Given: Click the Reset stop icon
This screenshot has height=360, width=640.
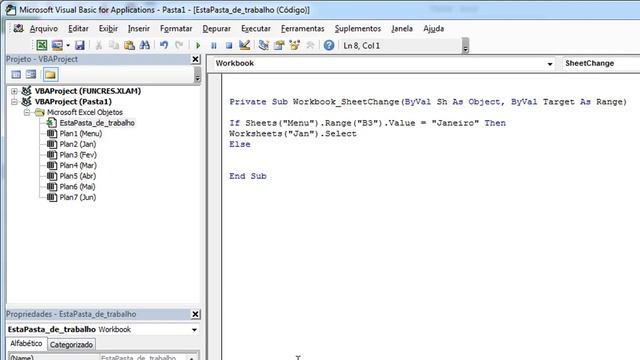Looking at the screenshot, I should point(229,46).
